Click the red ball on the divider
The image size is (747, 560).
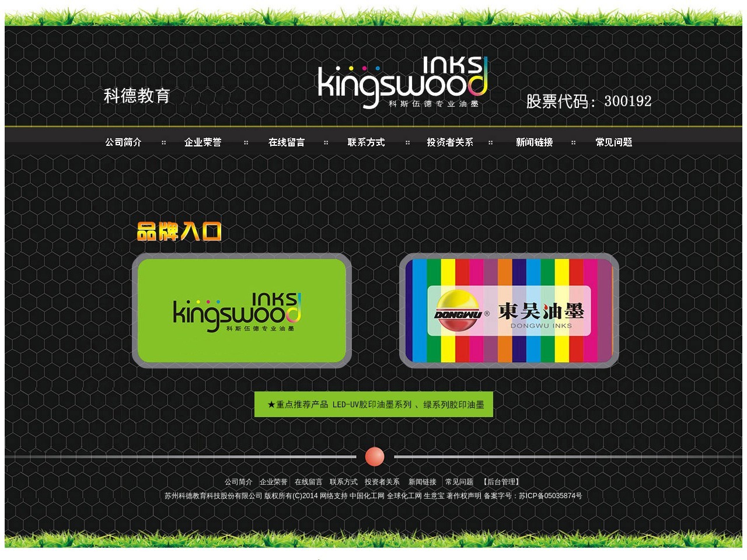point(375,457)
